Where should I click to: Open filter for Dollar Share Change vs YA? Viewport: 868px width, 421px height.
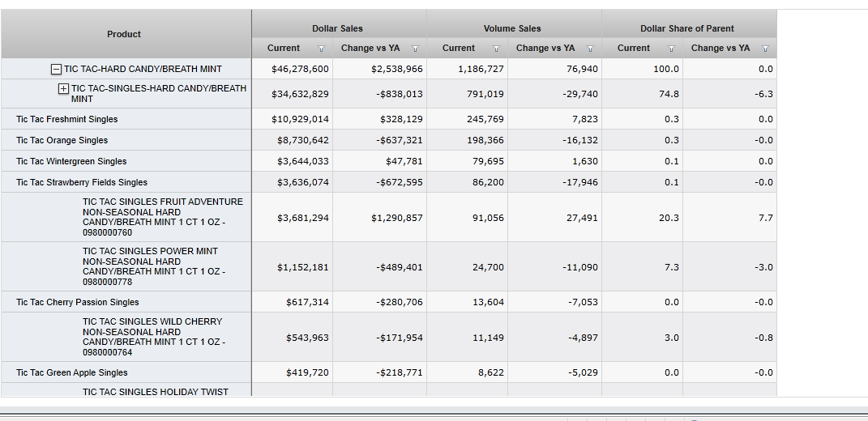(x=765, y=49)
